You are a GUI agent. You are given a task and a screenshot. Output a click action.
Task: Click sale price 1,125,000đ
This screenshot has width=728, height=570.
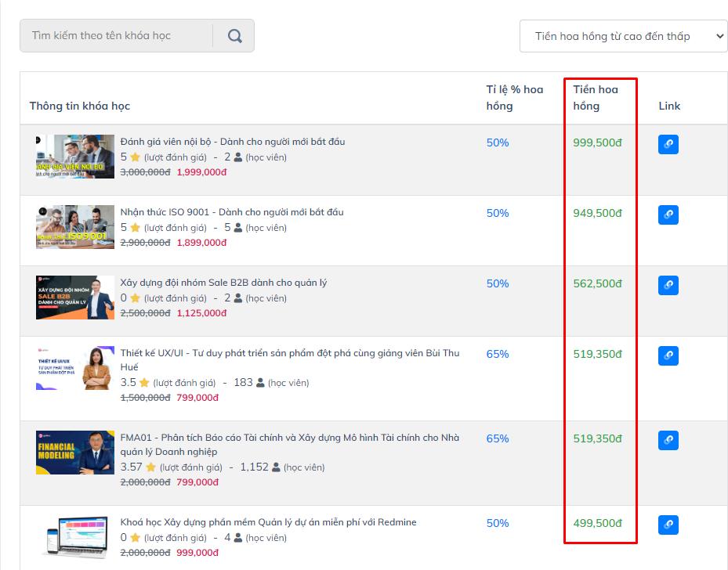[202, 313]
